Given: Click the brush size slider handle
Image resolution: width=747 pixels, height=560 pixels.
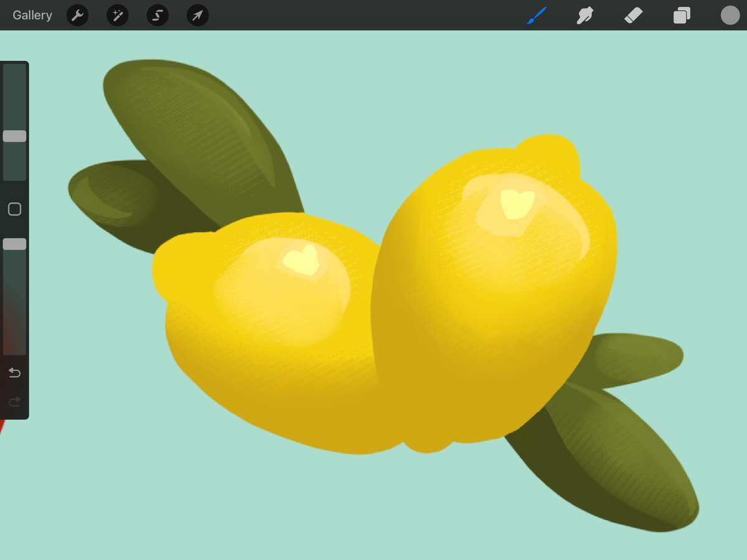Looking at the screenshot, I should 14,136.
